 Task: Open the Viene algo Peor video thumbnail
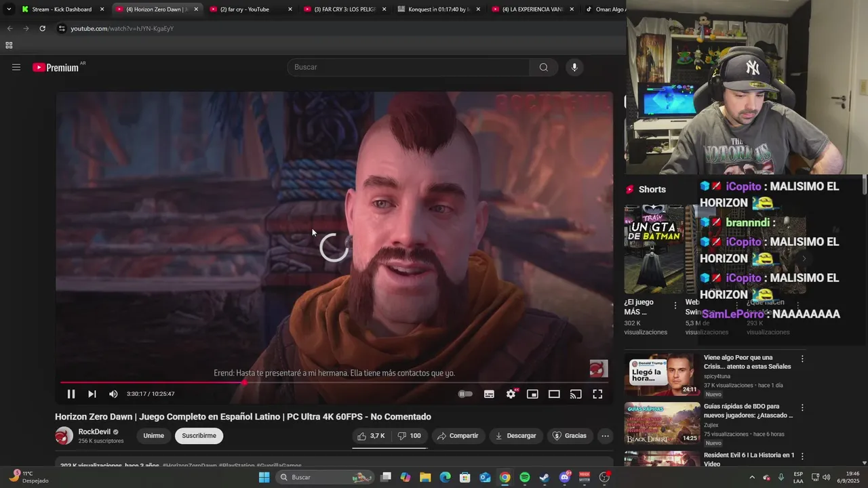click(x=663, y=373)
